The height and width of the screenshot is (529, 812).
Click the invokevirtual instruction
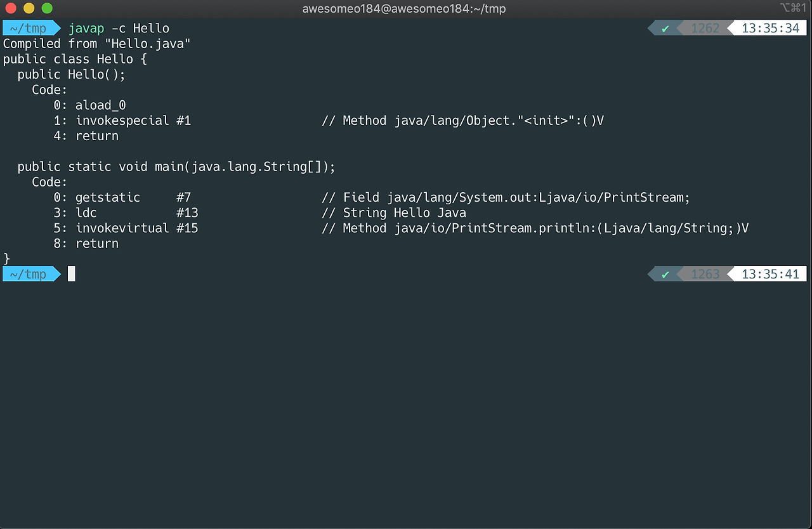[122, 228]
